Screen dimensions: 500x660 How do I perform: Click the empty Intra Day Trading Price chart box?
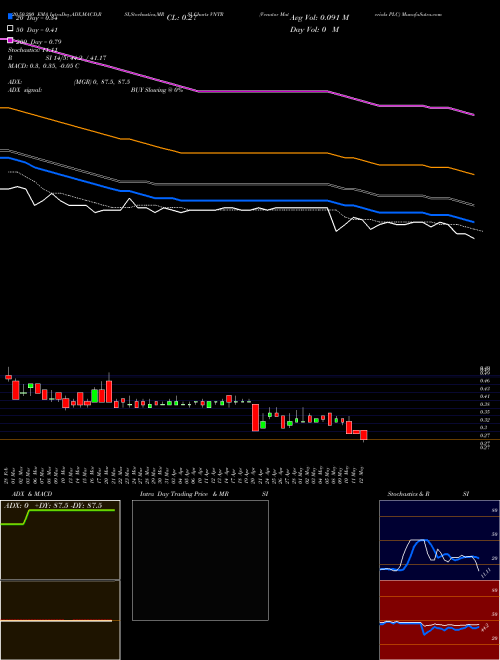(200, 560)
